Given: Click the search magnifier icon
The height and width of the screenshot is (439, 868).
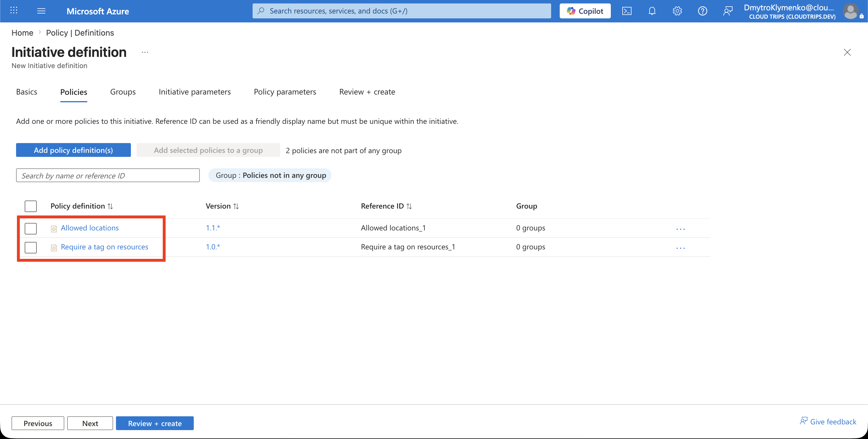Looking at the screenshot, I should [261, 11].
